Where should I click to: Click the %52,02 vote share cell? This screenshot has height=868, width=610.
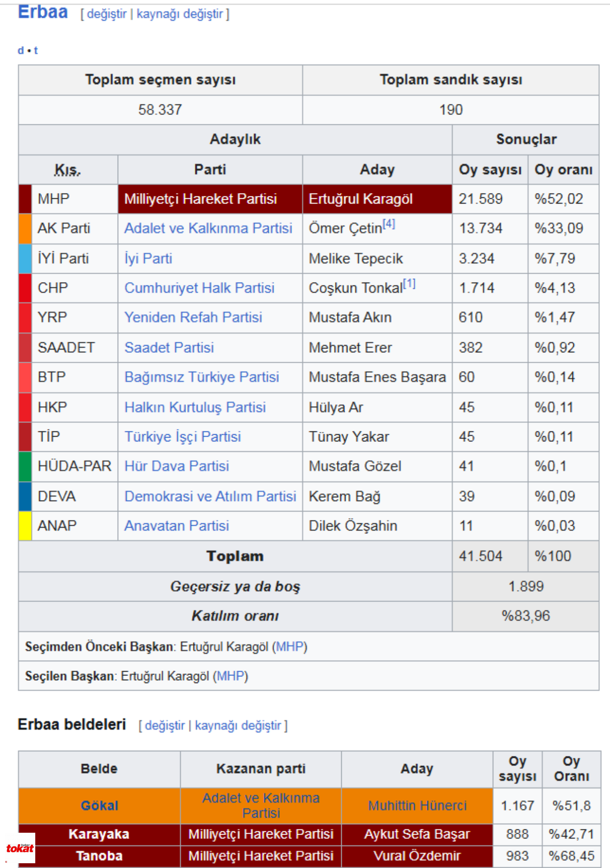563,199
